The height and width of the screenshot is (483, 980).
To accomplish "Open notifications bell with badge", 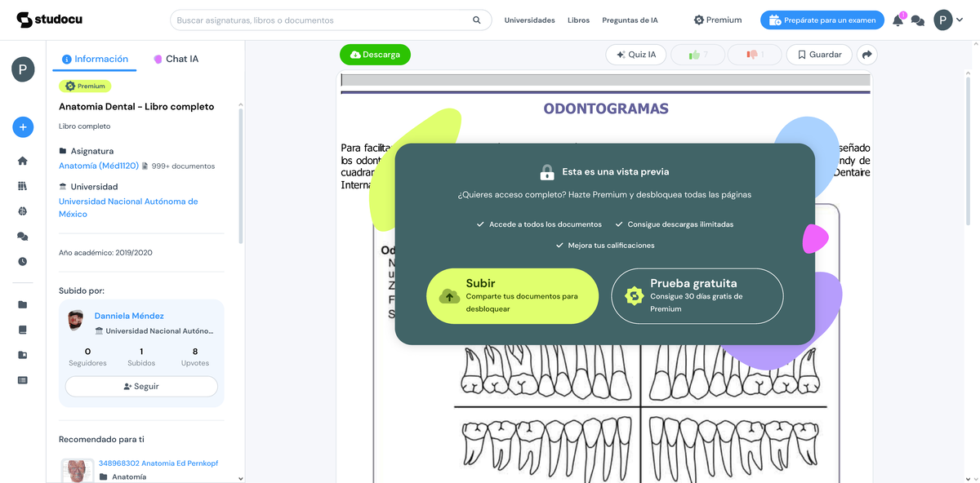I will (896, 20).
